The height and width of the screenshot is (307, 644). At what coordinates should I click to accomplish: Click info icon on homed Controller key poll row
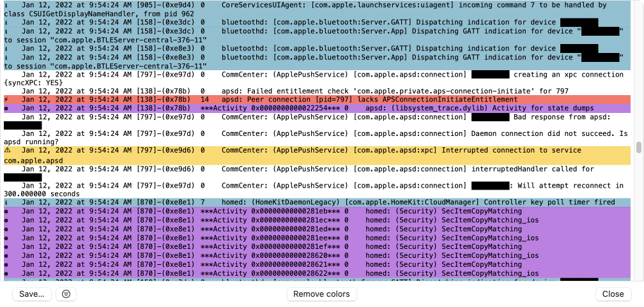[x=6, y=202]
